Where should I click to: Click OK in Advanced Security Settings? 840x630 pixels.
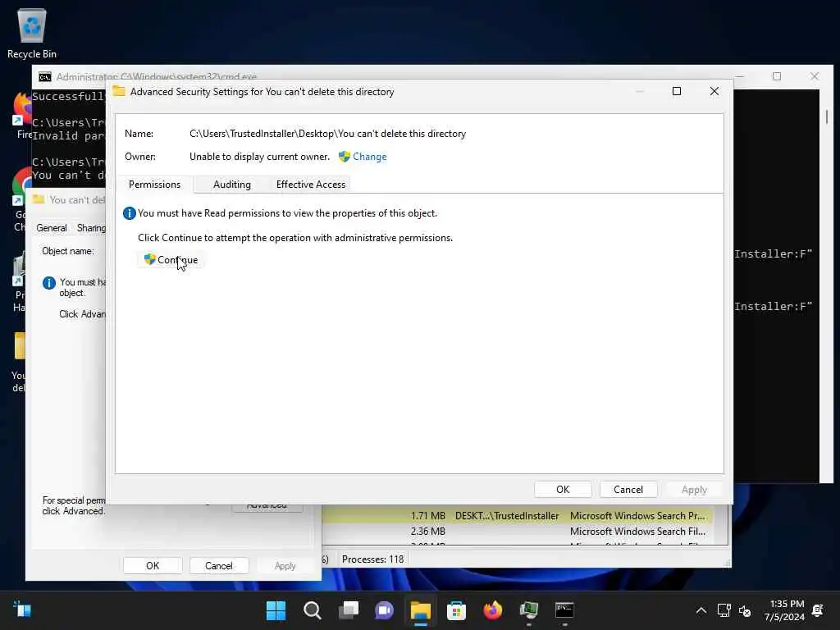[x=563, y=490]
